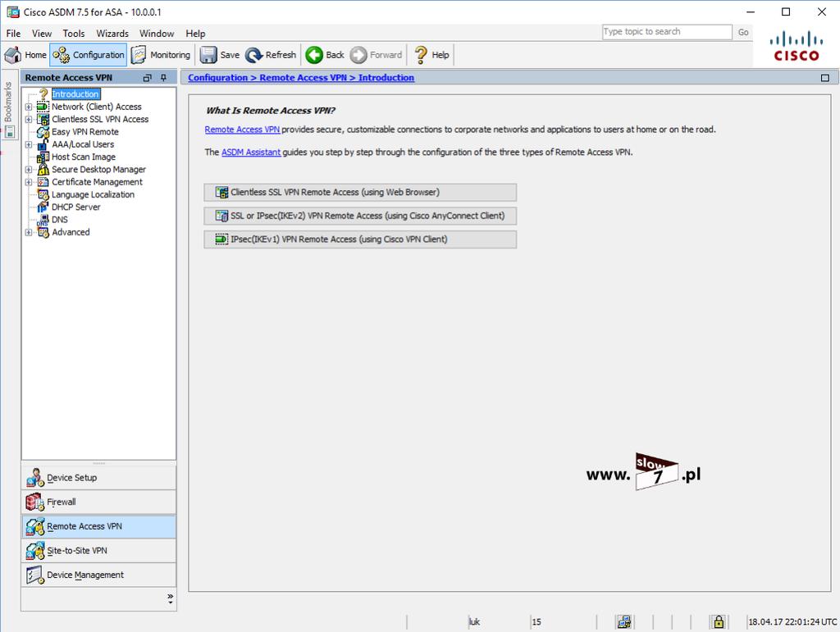
Task: Click the status bar lock icon
Action: click(719, 622)
